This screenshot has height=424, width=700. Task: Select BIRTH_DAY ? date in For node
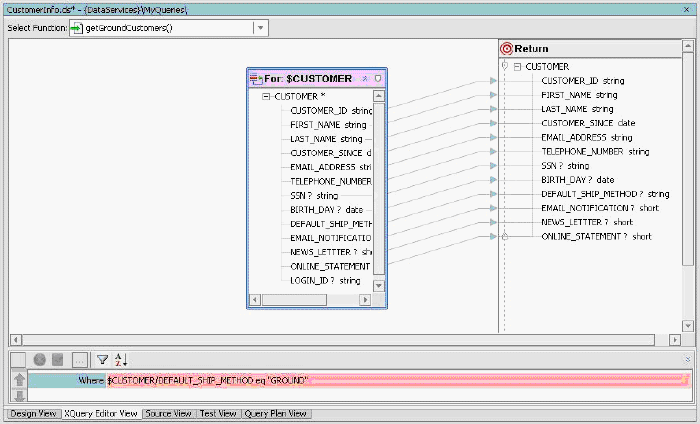coord(326,210)
